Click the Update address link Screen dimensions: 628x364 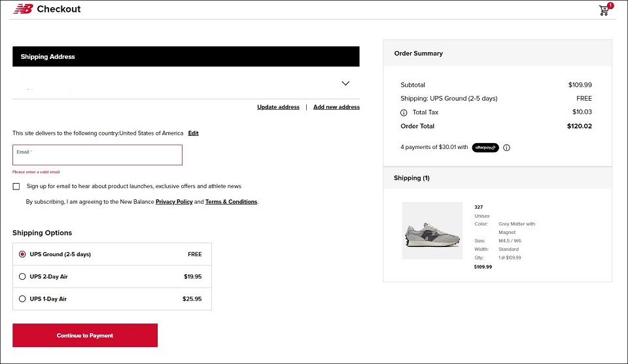(278, 107)
